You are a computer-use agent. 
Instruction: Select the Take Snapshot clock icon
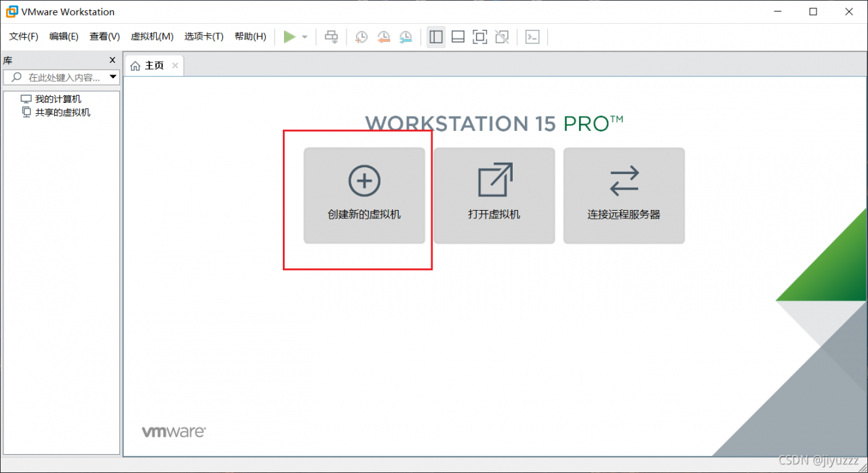tap(361, 37)
